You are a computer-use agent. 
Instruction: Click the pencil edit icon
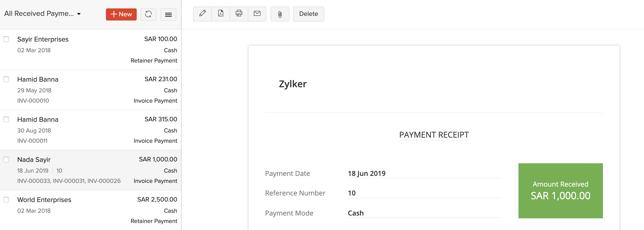point(202,14)
